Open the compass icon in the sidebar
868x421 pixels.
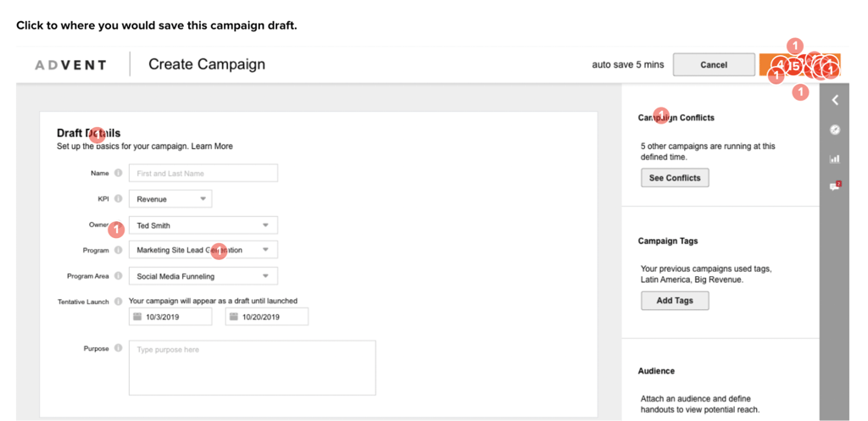(835, 130)
